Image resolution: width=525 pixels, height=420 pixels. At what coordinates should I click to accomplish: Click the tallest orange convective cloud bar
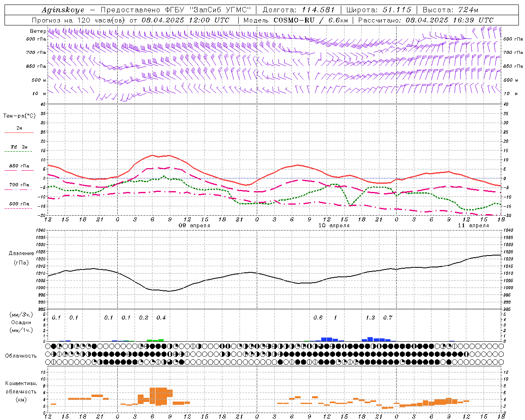click(158, 396)
